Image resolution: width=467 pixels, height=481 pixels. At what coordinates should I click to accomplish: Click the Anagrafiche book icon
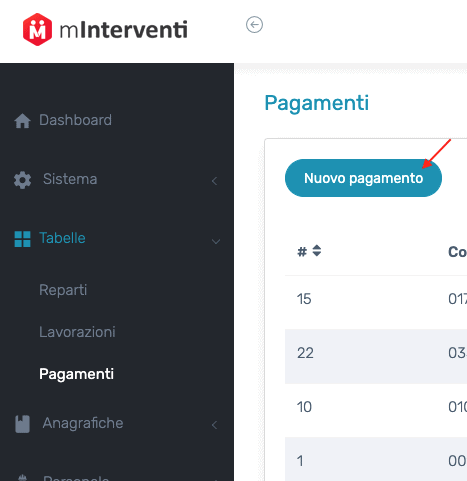coord(22,424)
